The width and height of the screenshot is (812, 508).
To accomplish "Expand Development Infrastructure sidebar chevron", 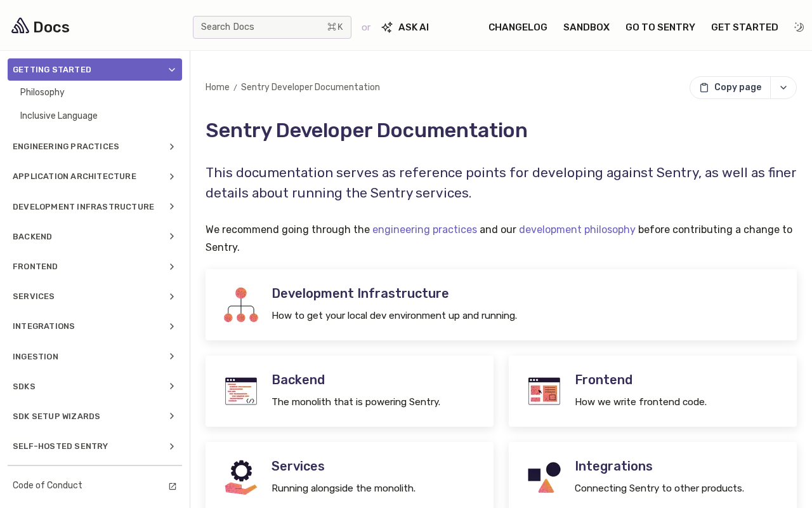I will point(172,206).
